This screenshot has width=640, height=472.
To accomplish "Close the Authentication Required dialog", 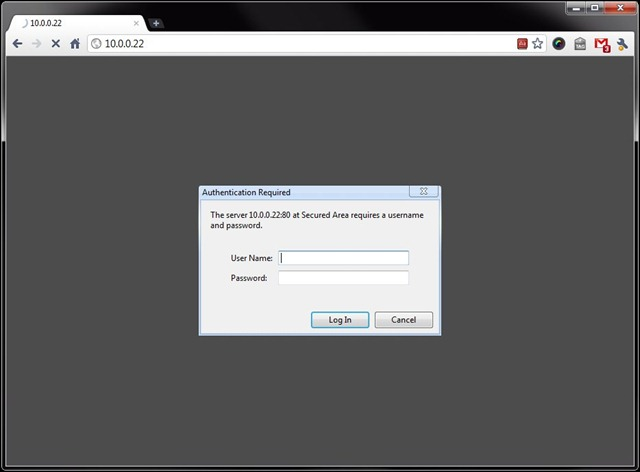I will coord(424,191).
